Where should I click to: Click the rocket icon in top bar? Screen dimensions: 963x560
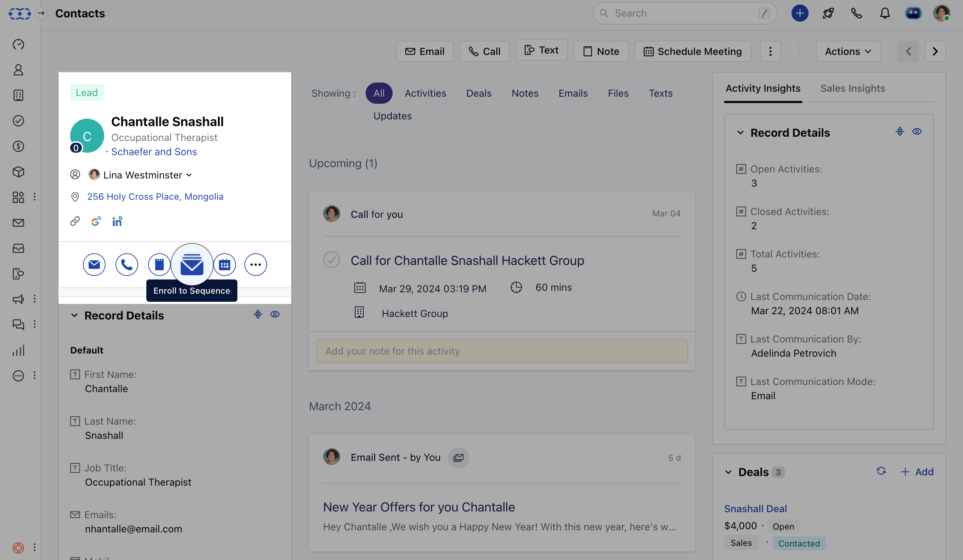pos(828,13)
